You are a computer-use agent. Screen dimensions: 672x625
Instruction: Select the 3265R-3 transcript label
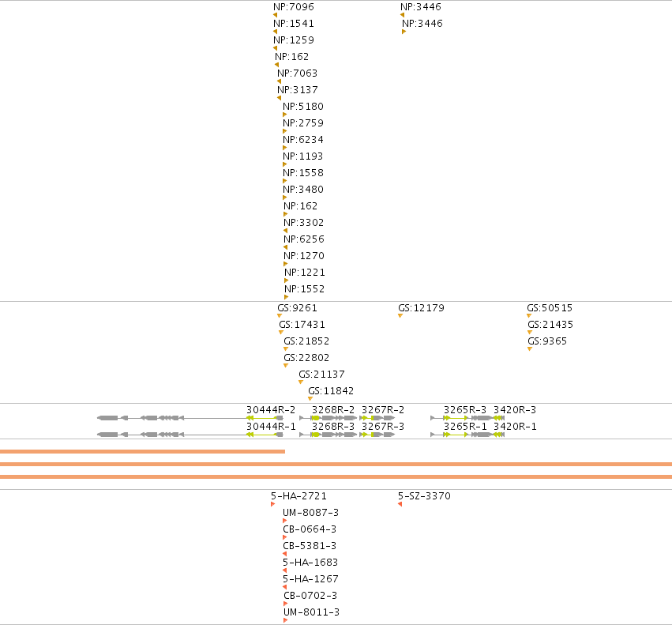(x=465, y=409)
